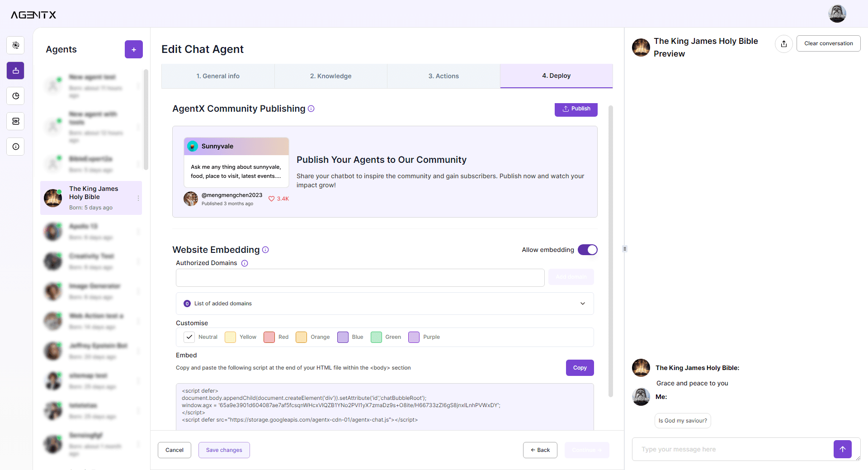This screenshot has width=868, height=470.
Task: Click the heart icon showing 3.4K
Action: (271, 199)
